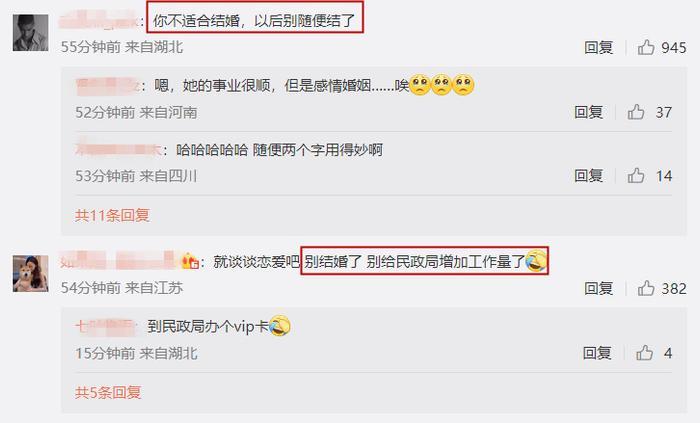Screen dimensions: 700x423
Task: Open the blurred username of first commenter
Action: pyautogui.click(x=99, y=20)
